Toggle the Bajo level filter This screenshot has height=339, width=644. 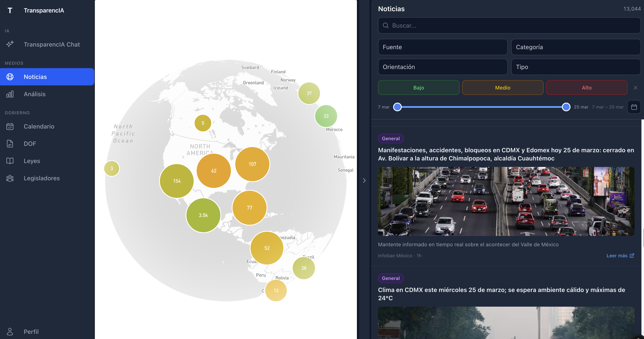pos(419,88)
